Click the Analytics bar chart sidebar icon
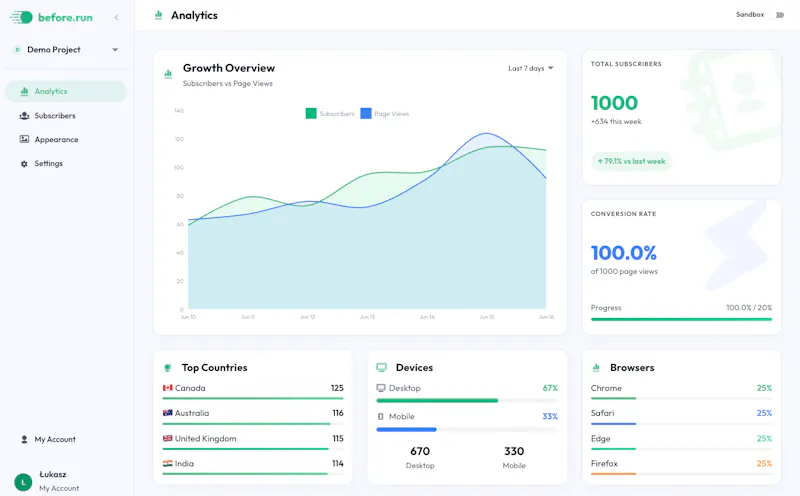800x496 pixels. pyautogui.click(x=24, y=91)
